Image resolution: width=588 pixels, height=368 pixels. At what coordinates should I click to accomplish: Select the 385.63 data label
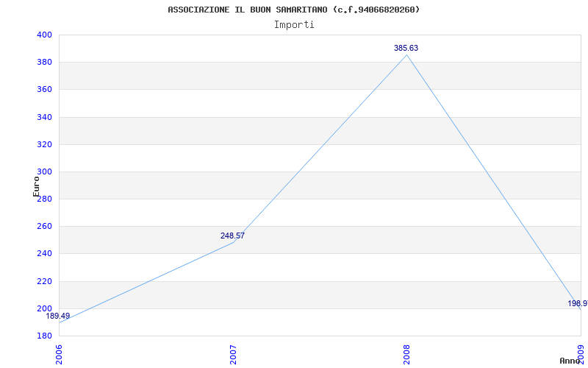(x=406, y=48)
